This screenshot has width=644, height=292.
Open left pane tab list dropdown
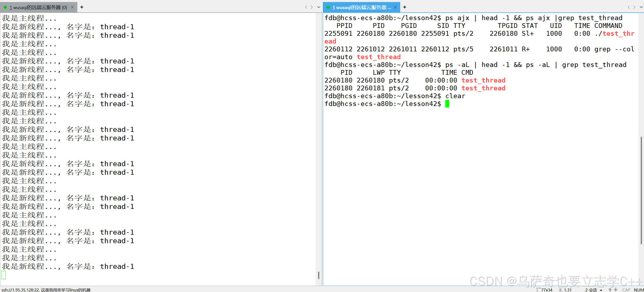[319, 7]
